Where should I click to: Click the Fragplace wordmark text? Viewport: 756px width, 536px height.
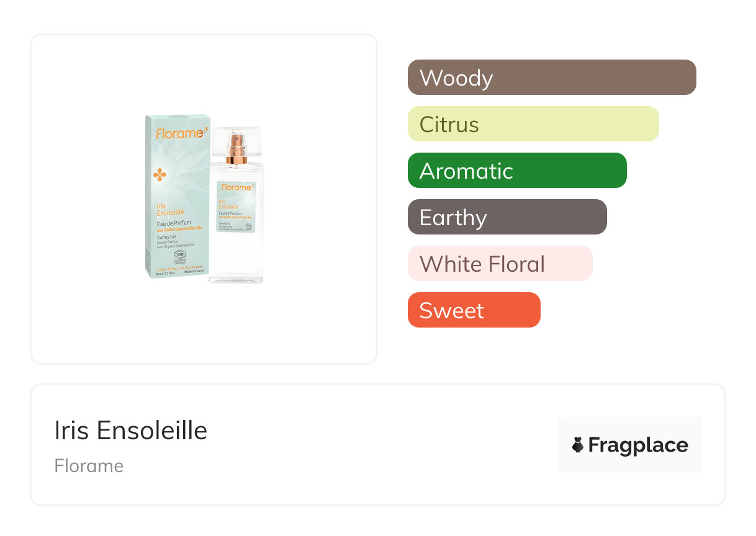[638, 445]
